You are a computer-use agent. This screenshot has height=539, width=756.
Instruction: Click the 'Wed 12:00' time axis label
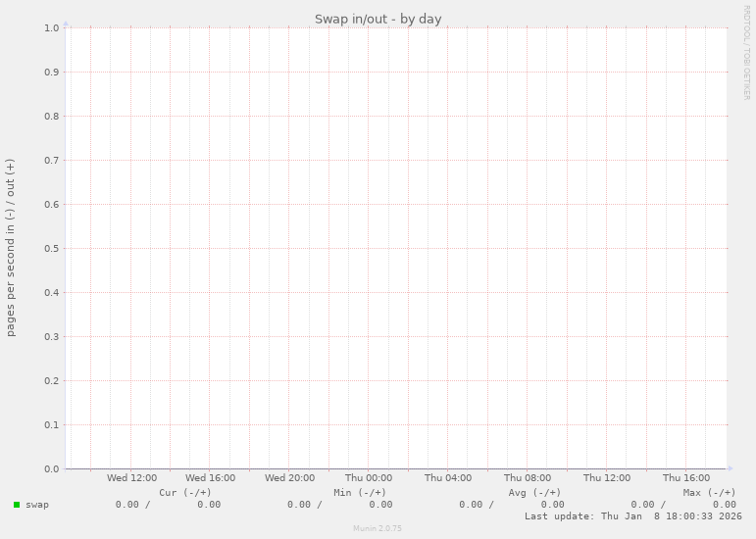coord(131,478)
